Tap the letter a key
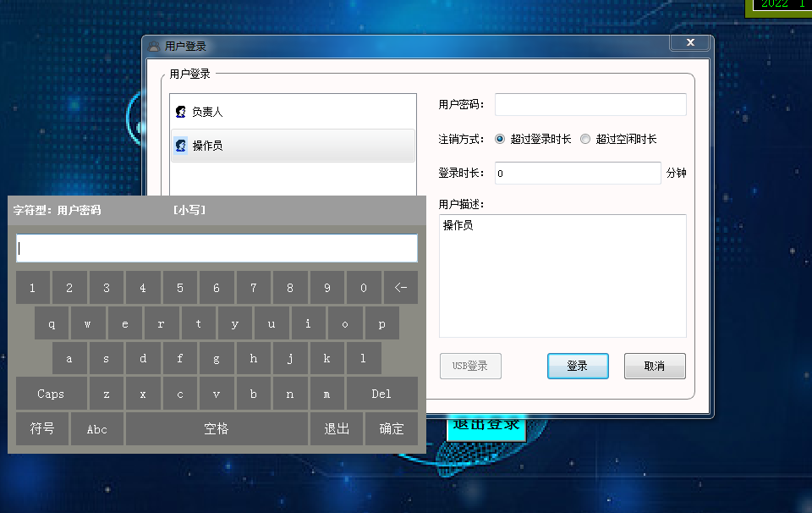The image size is (812, 513). click(x=69, y=358)
